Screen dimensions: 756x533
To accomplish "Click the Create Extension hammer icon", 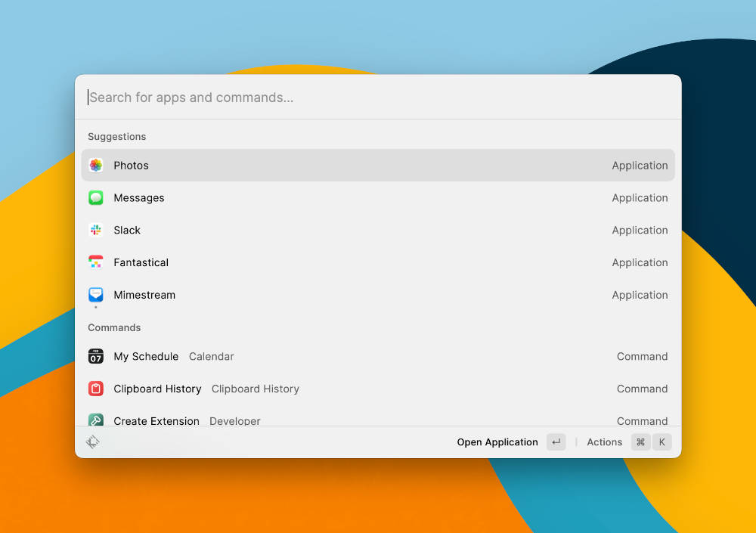I will [96, 420].
